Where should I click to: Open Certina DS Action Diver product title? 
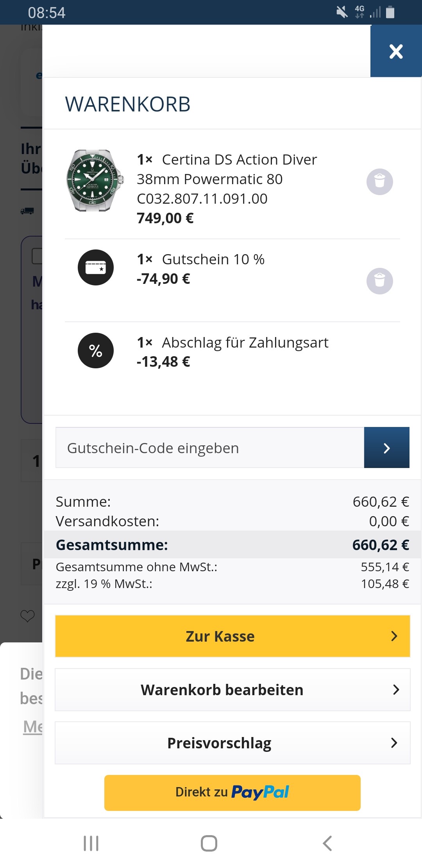[227, 179]
